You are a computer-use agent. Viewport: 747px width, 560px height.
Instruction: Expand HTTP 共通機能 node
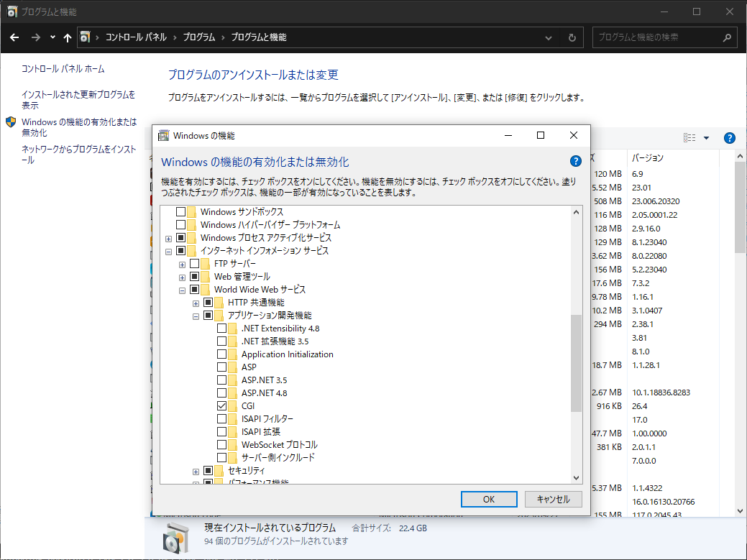195,302
